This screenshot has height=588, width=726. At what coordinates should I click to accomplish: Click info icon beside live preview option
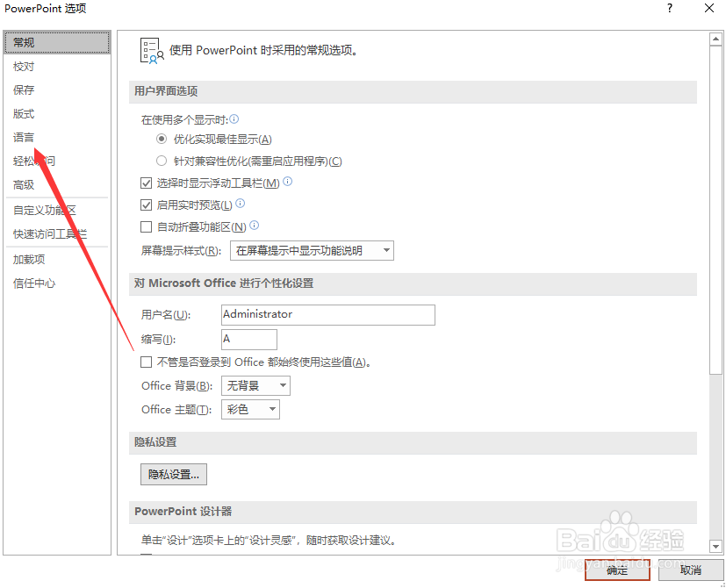pyautogui.click(x=240, y=204)
